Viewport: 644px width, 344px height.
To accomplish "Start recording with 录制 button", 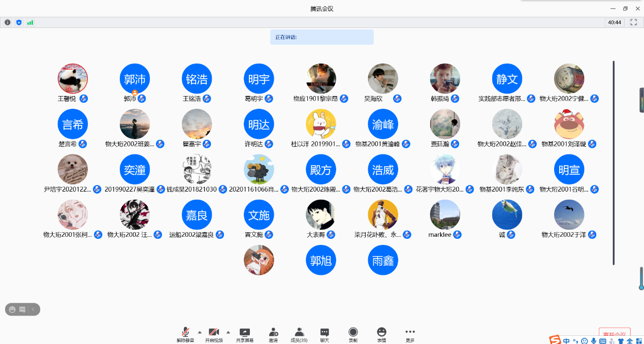I will coord(353,332).
